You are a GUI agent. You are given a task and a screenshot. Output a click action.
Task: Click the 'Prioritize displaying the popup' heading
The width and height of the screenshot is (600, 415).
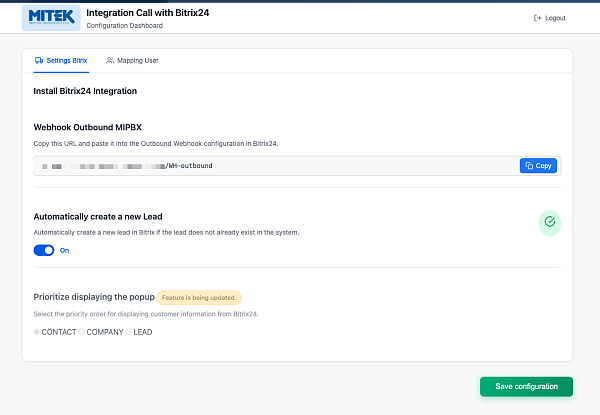coord(94,297)
